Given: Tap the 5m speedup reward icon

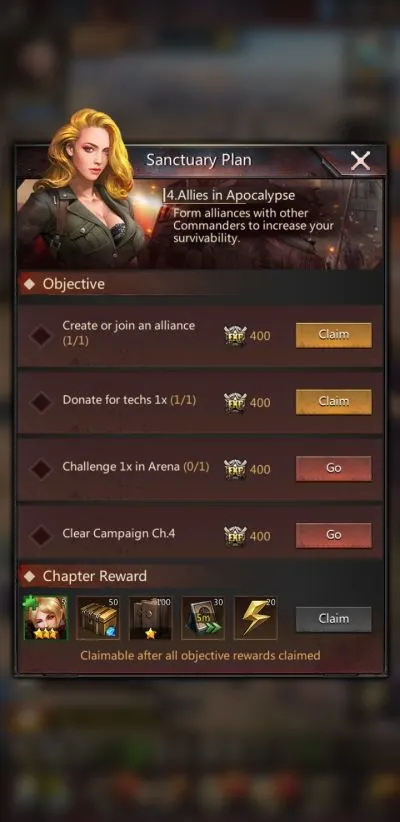Looking at the screenshot, I should coord(203,618).
